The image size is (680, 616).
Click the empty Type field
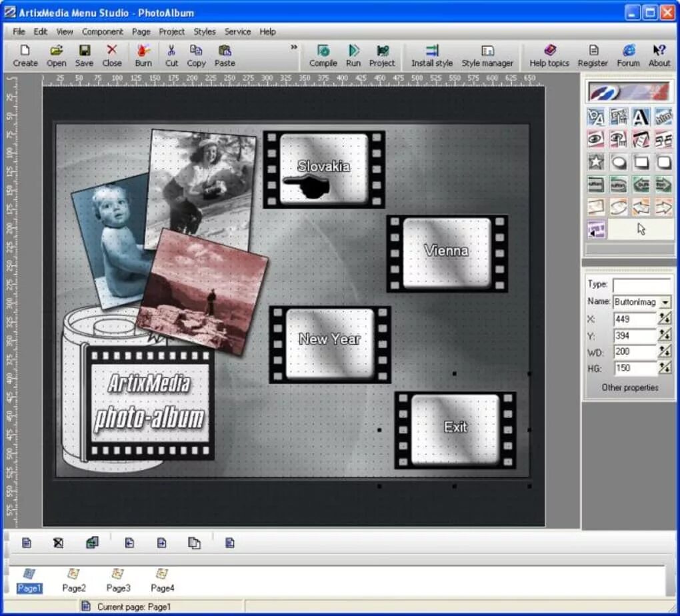pos(642,285)
